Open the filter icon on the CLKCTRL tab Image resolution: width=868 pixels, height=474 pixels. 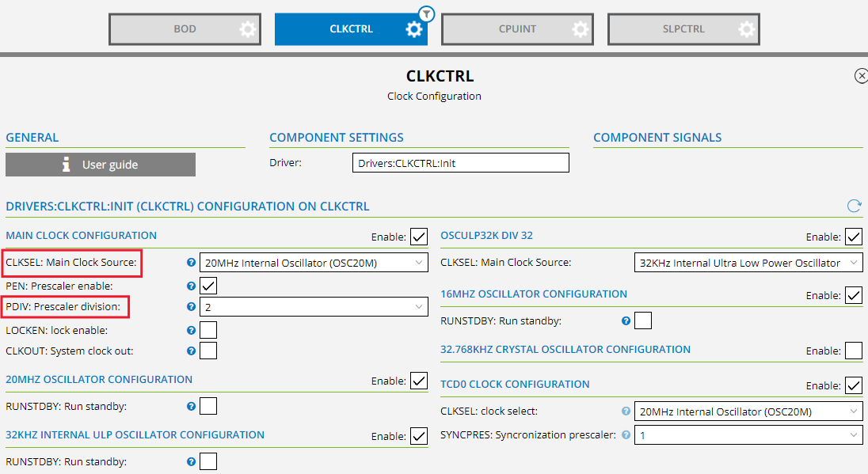coord(425,13)
